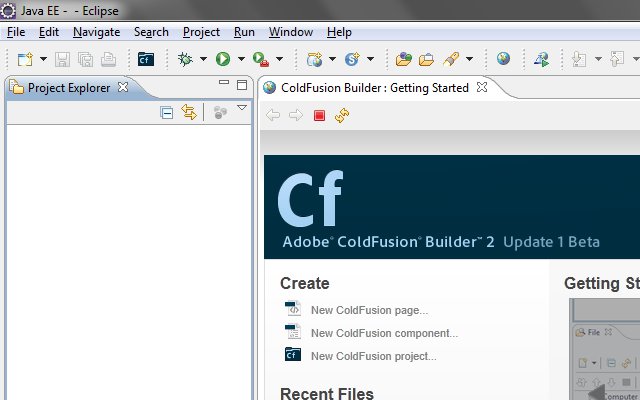The image size is (640, 400).
Task: Open the Edit menu
Action: pyautogui.click(x=49, y=32)
